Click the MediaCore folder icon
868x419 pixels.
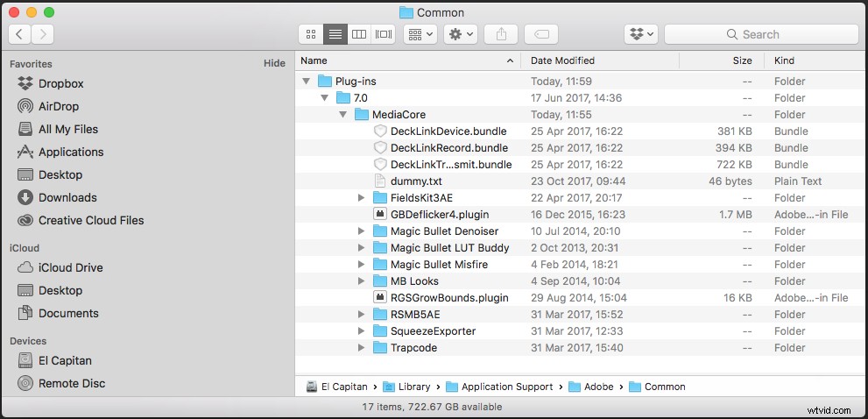click(x=362, y=115)
